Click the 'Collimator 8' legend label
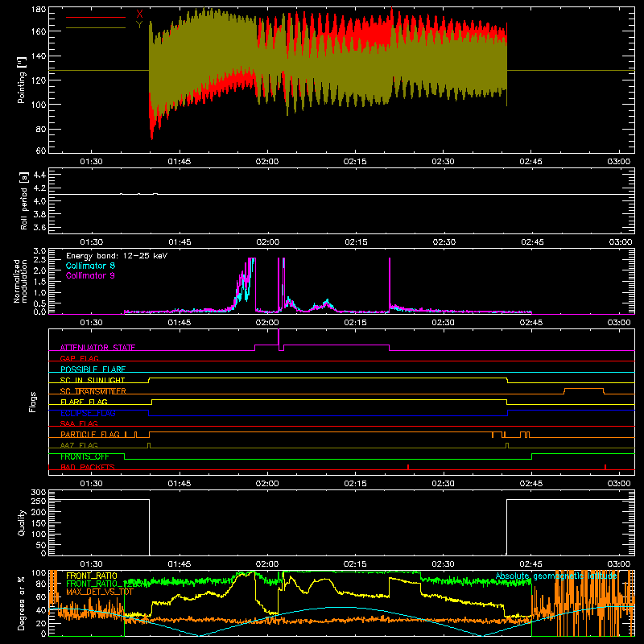This screenshot has height=644, width=644. click(90, 266)
